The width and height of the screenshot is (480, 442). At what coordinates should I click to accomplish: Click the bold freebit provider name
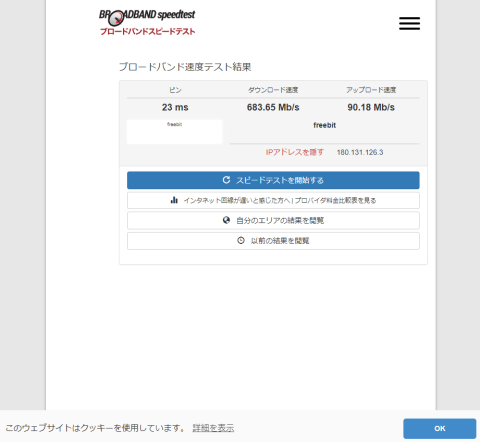pyautogui.click(x=324, y=125)
